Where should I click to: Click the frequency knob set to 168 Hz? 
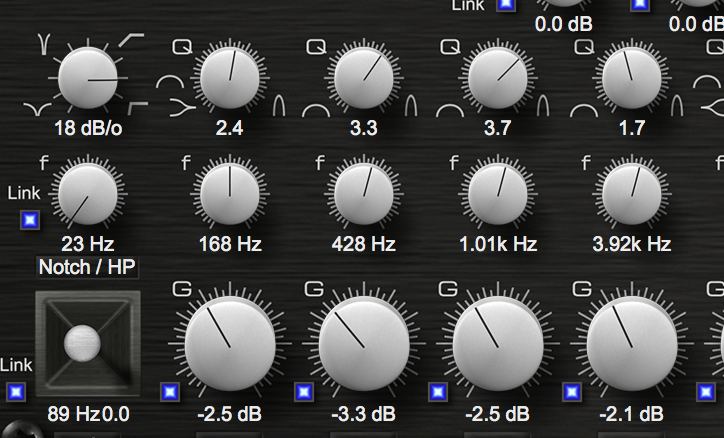tap(230, 195)
